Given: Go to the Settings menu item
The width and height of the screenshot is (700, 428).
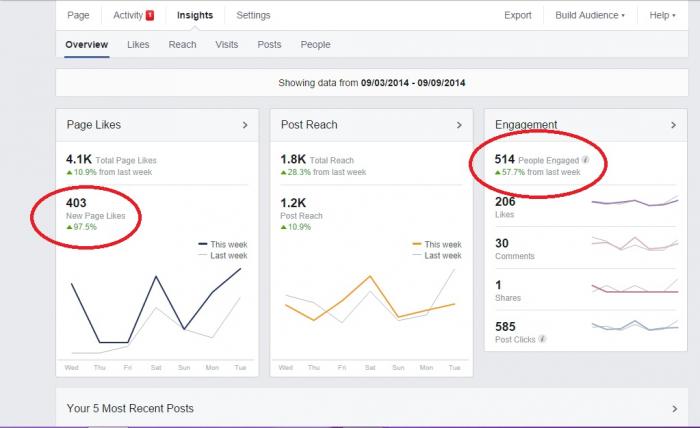Looking at the screenshot, I should pos(253,15).
